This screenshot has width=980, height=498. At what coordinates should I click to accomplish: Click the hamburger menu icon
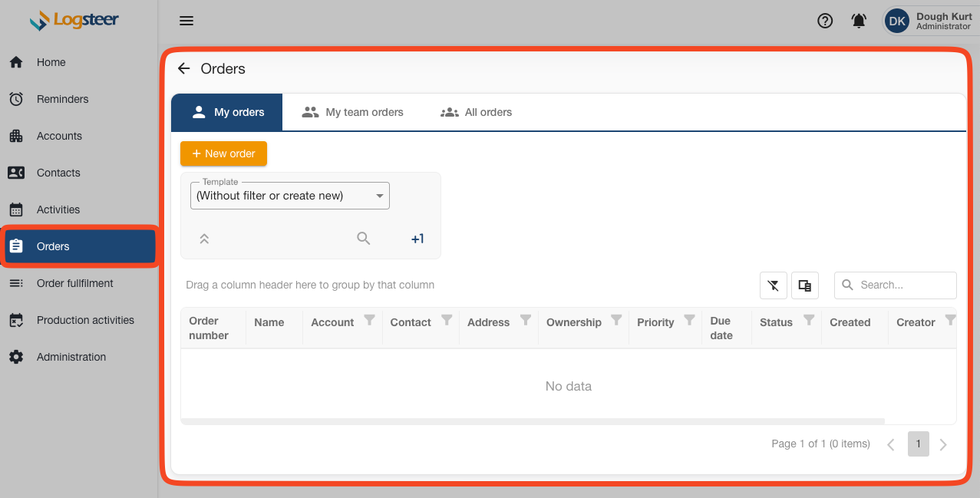click(186, 21)
